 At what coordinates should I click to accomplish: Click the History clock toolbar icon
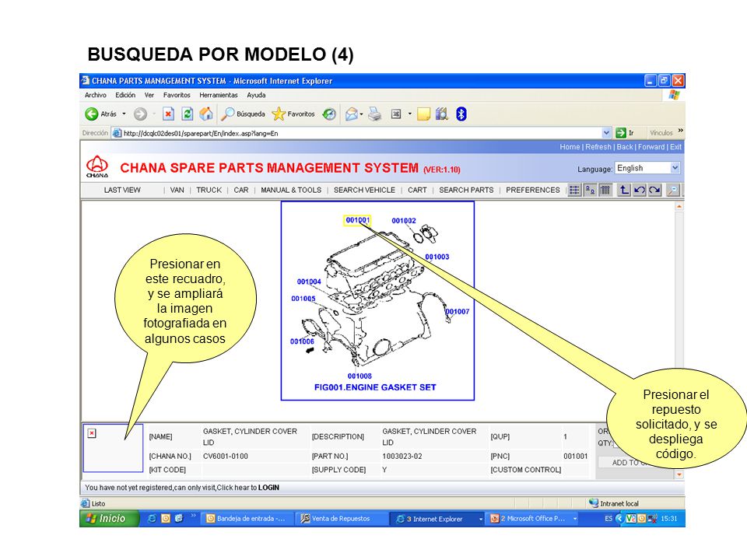329,114
